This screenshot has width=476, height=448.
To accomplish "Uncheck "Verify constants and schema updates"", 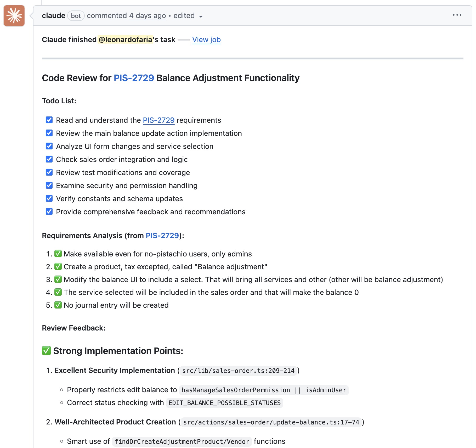I will 49,198.
